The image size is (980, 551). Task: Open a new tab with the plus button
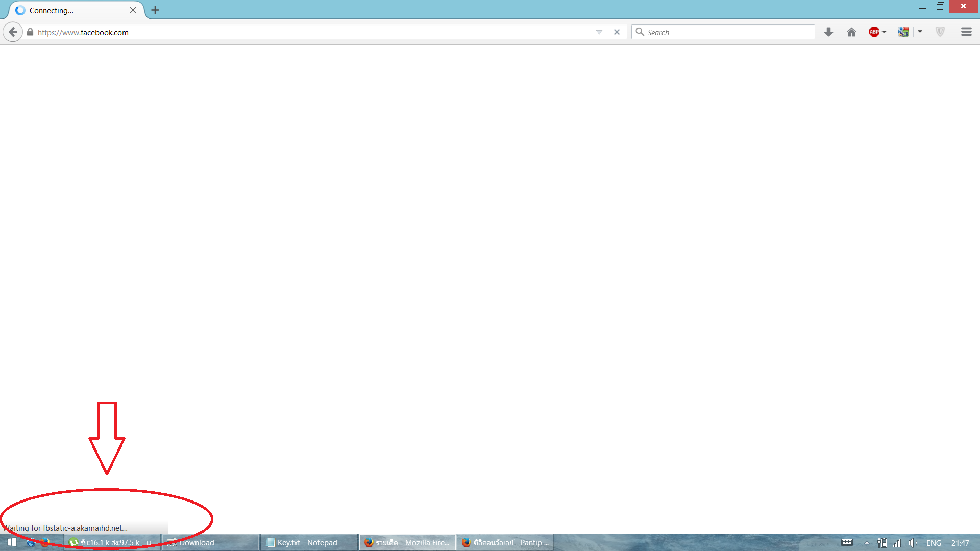155,10
